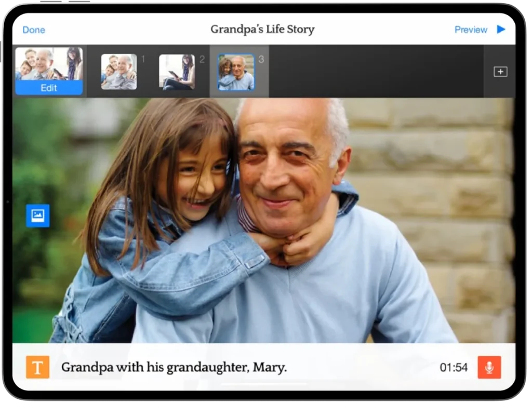This screenshot has height=403, width=532.
Task: Tap the orange T text icon
Action: (x=38, y=367)
